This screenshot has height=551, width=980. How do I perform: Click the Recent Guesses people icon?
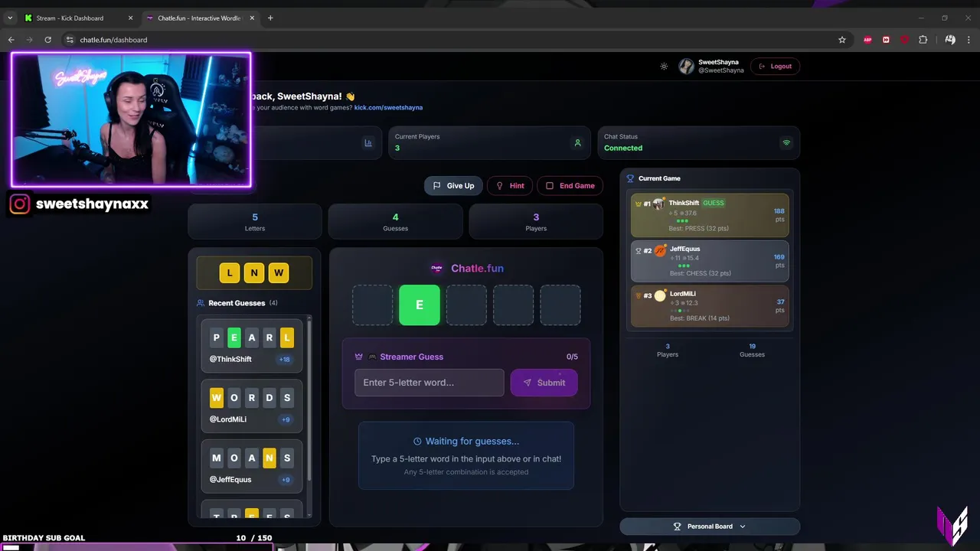201,303
